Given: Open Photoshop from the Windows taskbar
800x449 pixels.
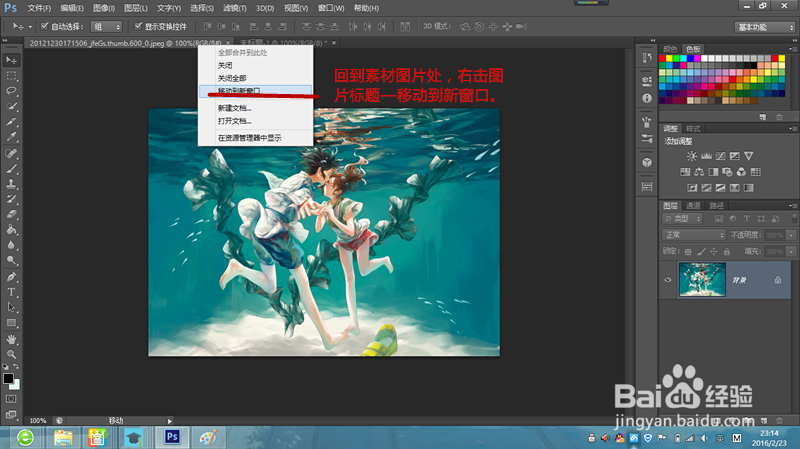Looking at the screenshot, I should [x=172, y=437].
